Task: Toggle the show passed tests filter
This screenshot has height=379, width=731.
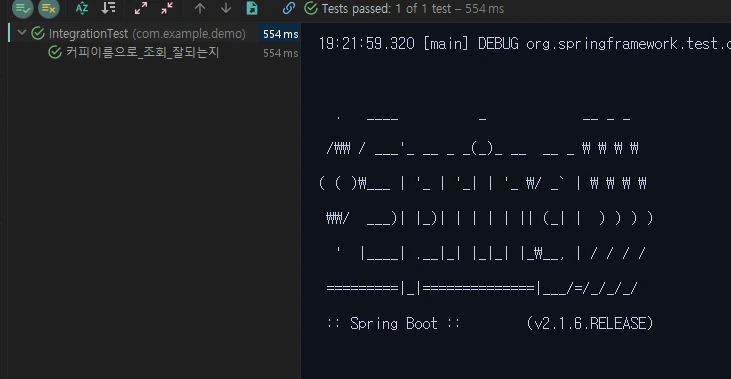Action: tap(22, 8)
